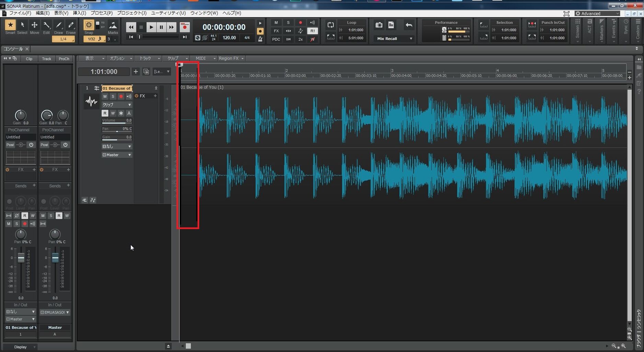The image size is (644, 352).
Task: Click track 1 Volume slider
Action: click(117, 121)
